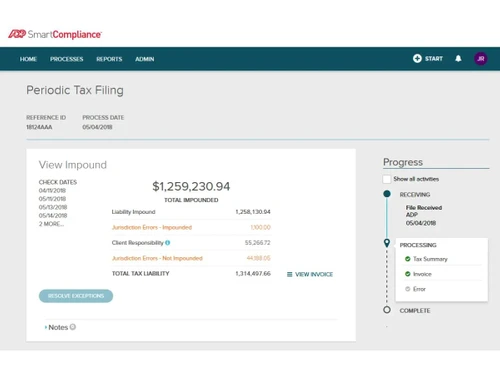
Task: Open the notifications bell
Action: click(458, 58)
